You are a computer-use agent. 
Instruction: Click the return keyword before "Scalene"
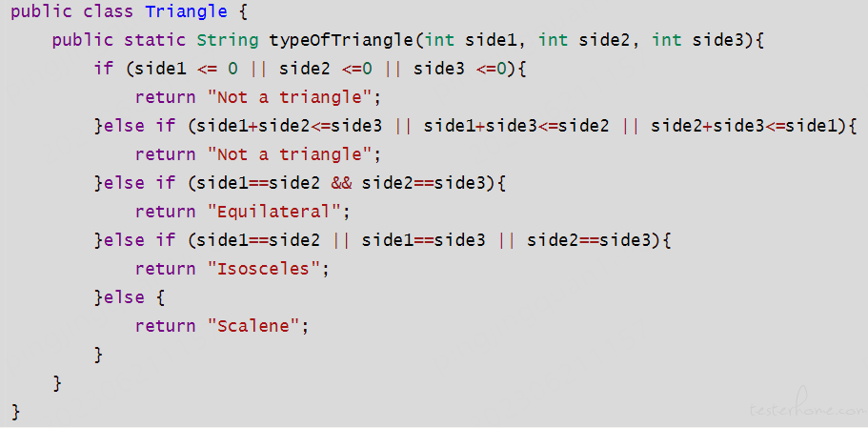click(x=166, y=326)
